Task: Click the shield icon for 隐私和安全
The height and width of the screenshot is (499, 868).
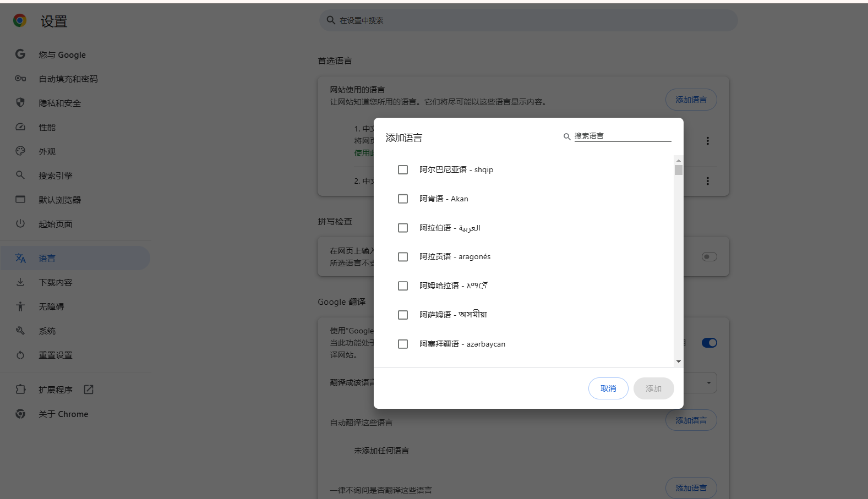Action: 20,102
